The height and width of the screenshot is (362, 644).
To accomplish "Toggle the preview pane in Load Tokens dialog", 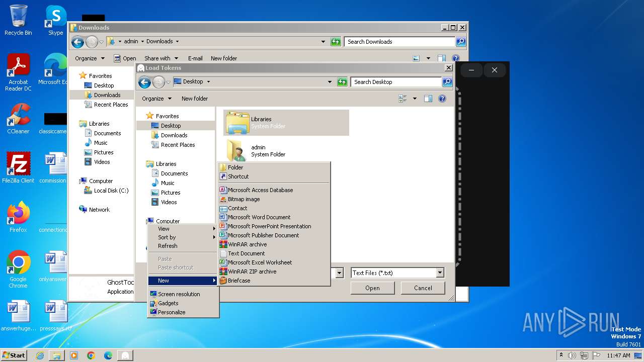I will pos(428,99).
